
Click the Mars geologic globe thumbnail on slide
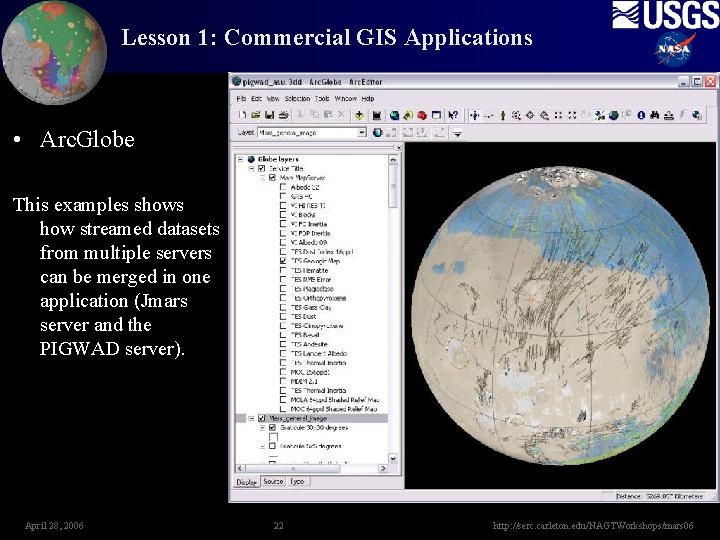coord(54,52)
